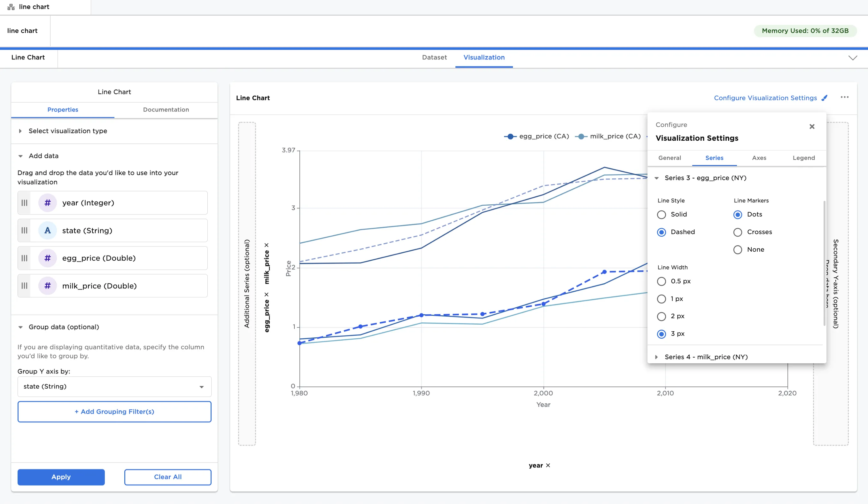This screenshot has height=504, width=868.
Task: Remove year from the X axis
Action: [x=548, y=465]
